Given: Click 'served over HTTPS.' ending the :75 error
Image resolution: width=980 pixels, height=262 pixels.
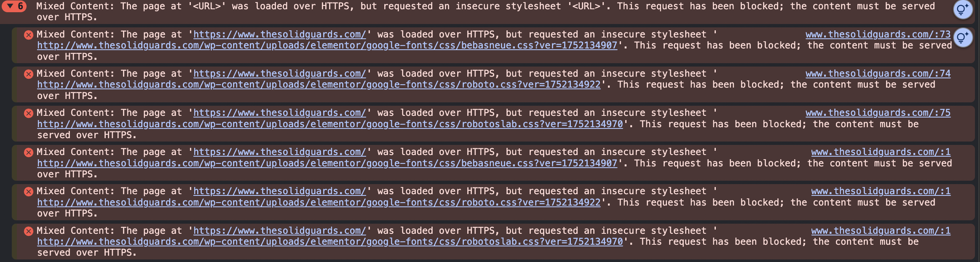Looking at the screenshot, I should point(87,135).
